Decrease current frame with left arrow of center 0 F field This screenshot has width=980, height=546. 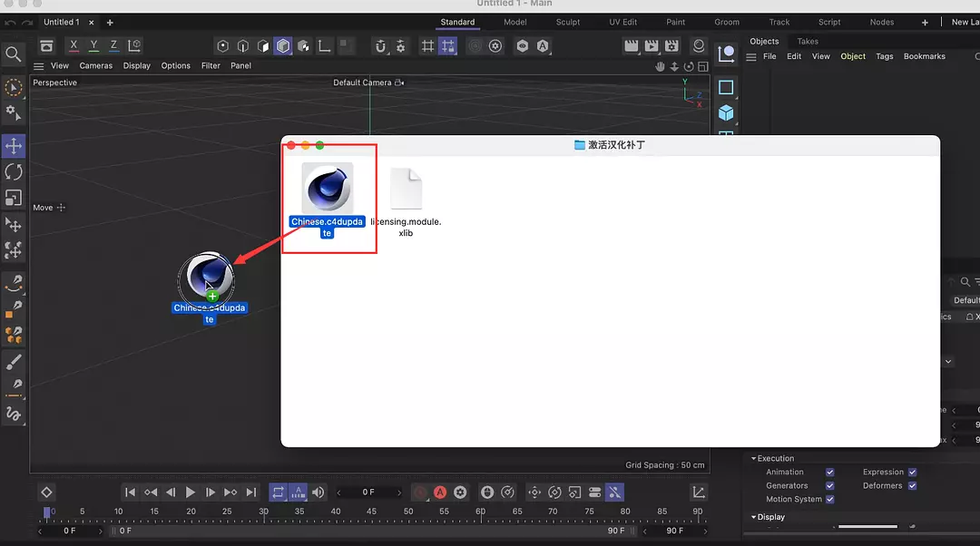click(x=338, y=492)
